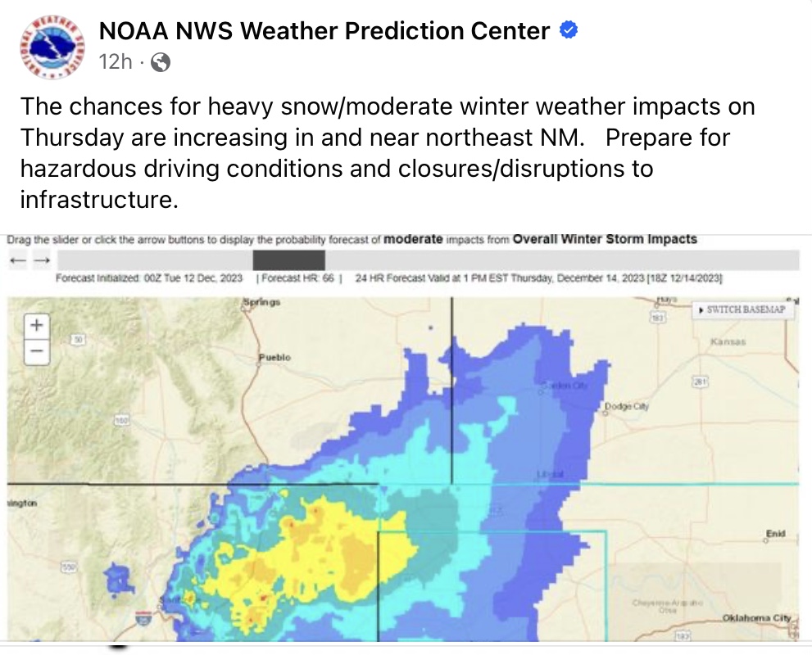Click the Dodge City map marker
Image resolution: width=812 pixels, height=655 pixels.
[x=606, y=413]
